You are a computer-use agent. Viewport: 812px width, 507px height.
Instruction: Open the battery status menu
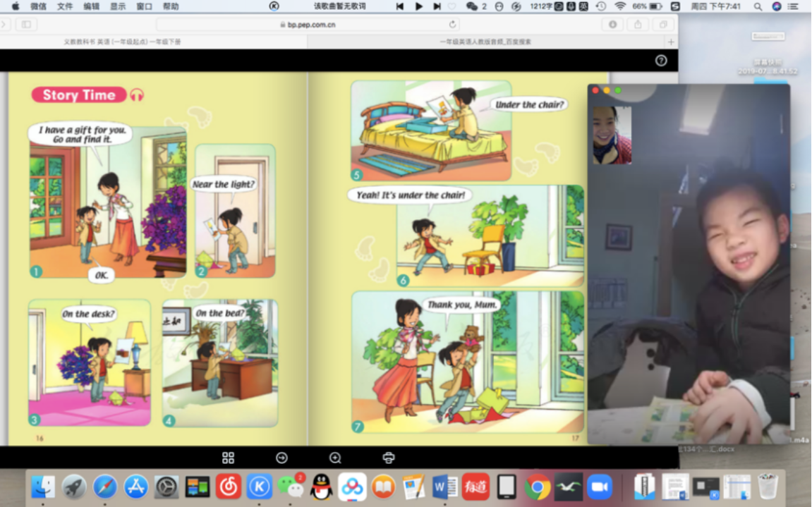point(655,6)
